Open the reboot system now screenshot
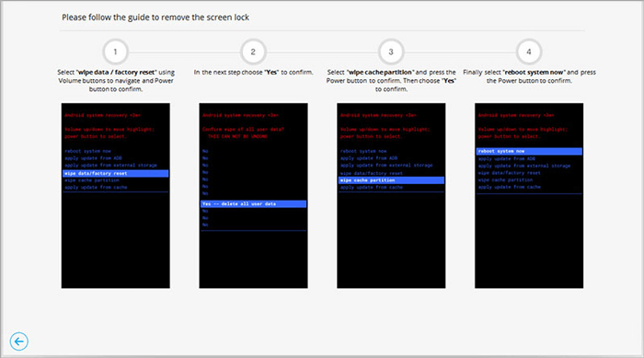The height and width of the screenshot is (358, 644). tap(529, 196)
